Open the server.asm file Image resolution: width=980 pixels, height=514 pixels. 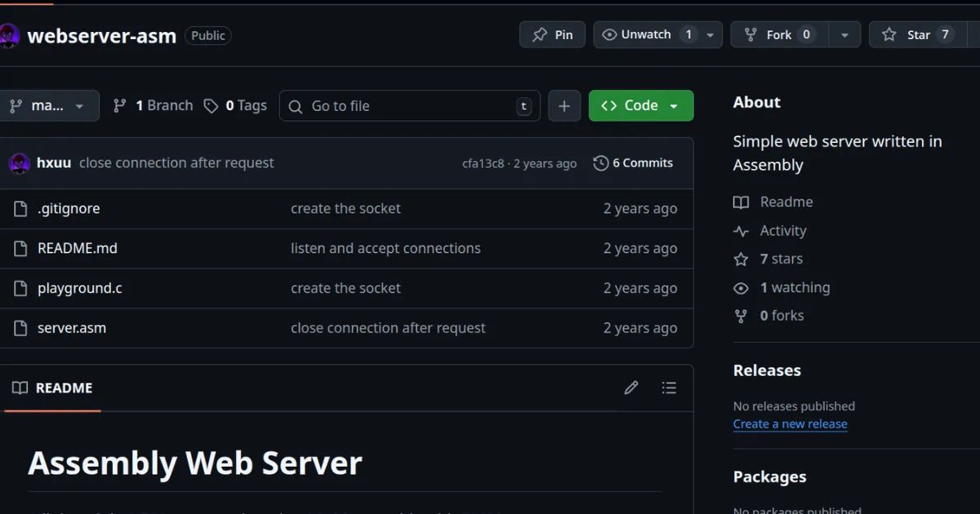pyautogui.click(x=72, y=328)
